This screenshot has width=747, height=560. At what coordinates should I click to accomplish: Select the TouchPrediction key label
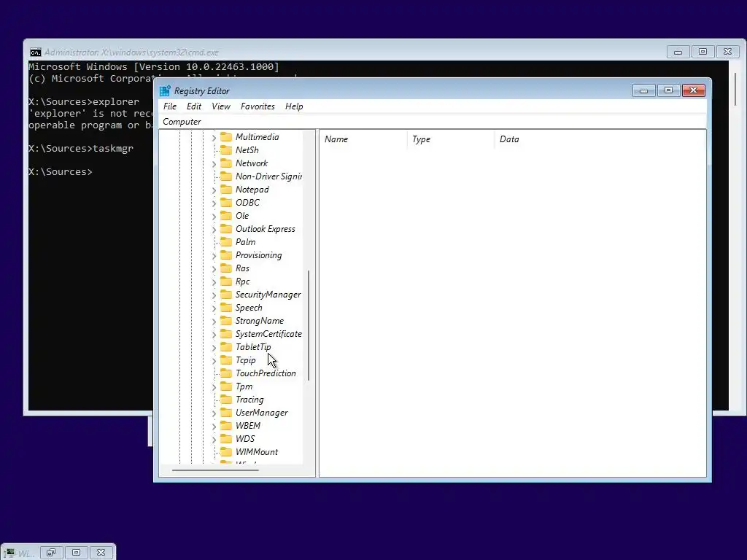click(x=266, y=373)
